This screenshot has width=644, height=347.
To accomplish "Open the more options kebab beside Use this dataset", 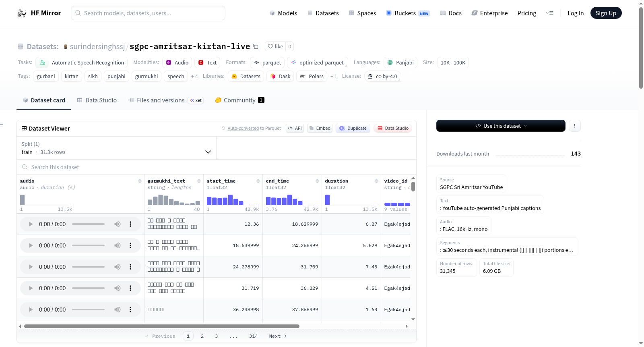I will tap(575, 126).
